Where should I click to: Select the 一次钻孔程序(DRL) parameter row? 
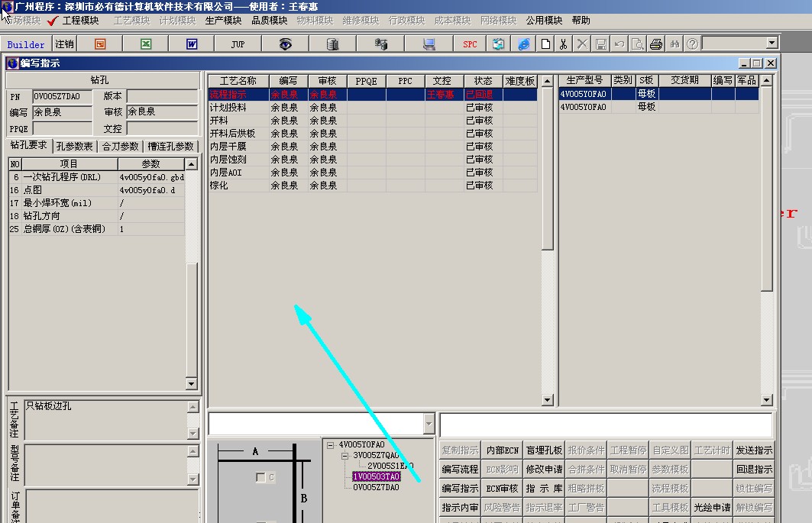(x=97, y=177)
